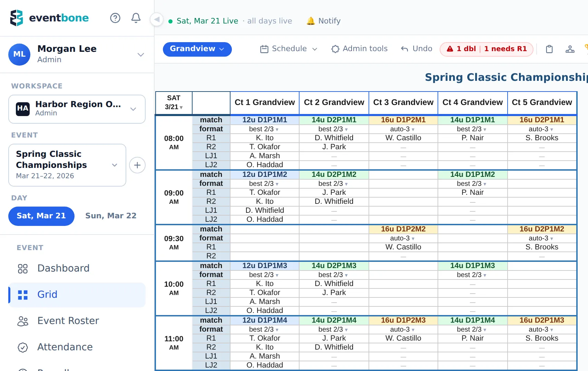588x371 pixels.
Task: Select the Sat, Mar 21 day tab
Action: point(41,216)
